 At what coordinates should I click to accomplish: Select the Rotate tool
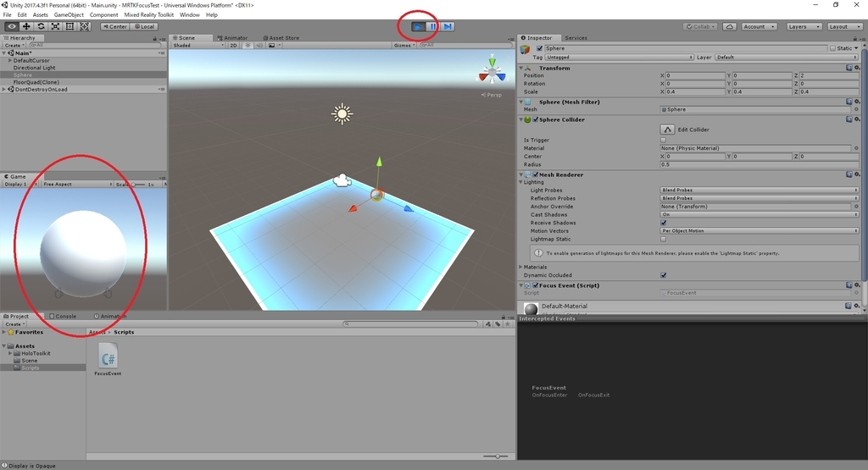pyautogui.click(x=41, y=26)
